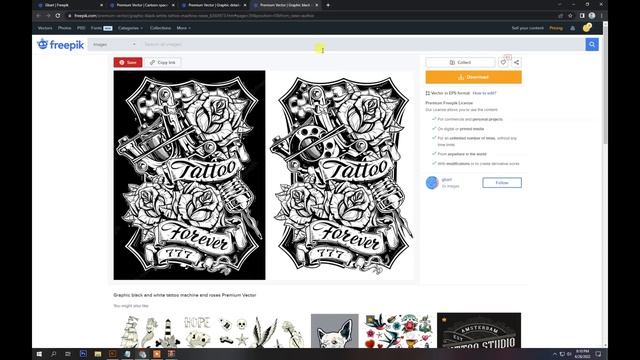
Task: Click the black-background tattoo preview image
Action: 189,175
